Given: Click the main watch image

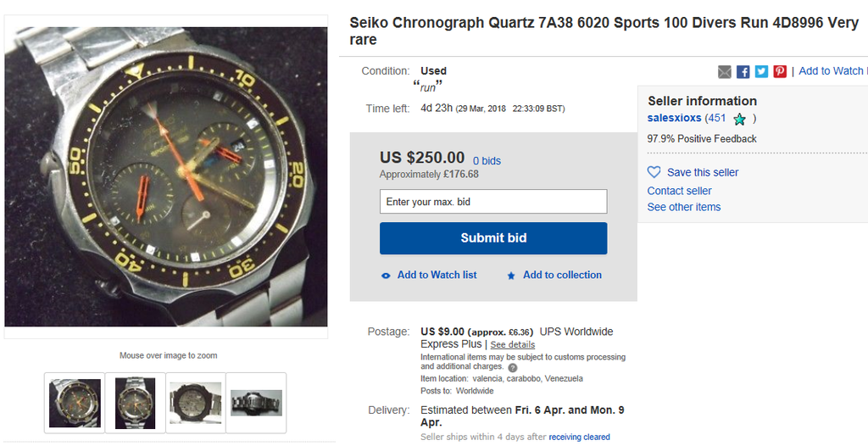Looking at the screenshot, I should (166, 176).
